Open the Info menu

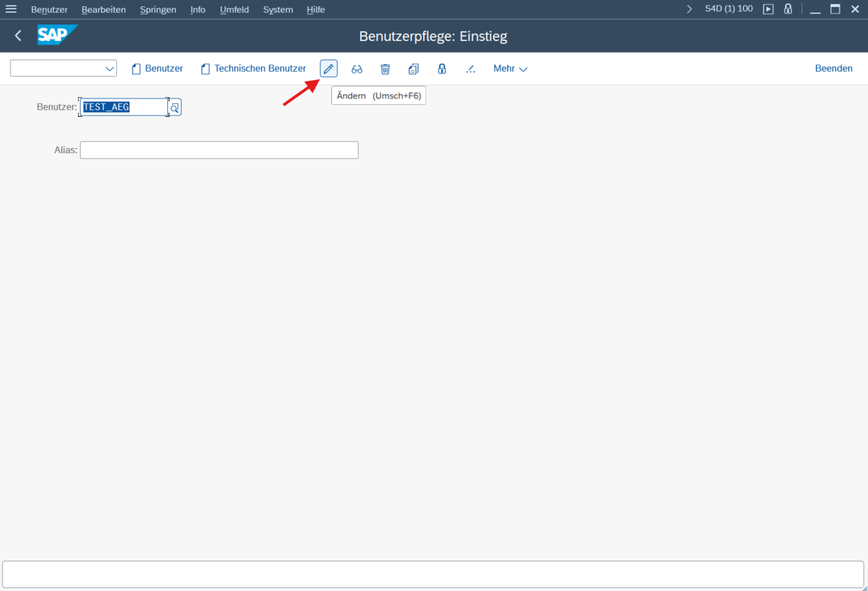198,9
